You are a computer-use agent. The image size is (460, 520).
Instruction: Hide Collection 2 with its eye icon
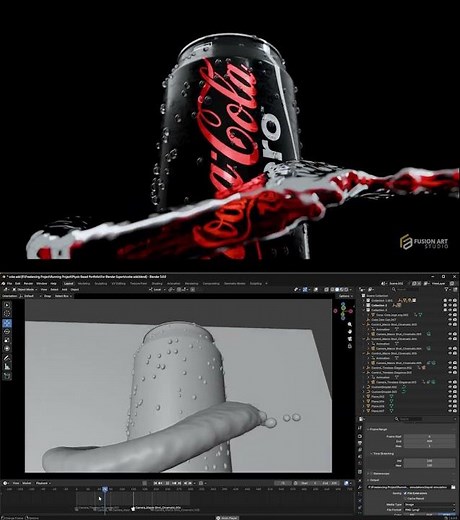tap(450, 305)
